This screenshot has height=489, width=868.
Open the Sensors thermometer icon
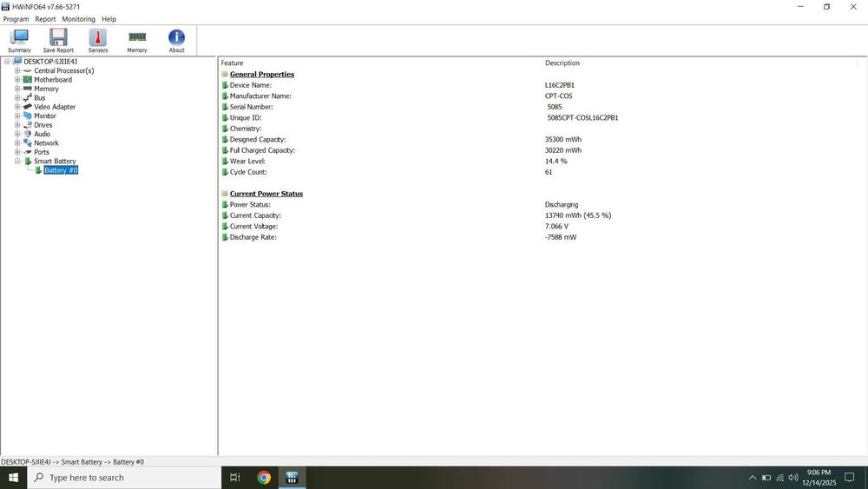click(x=98, y=41)
